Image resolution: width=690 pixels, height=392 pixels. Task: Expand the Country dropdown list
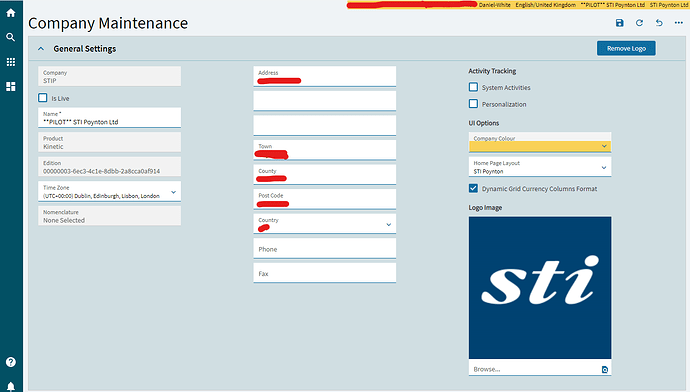(x=325, y=224)
